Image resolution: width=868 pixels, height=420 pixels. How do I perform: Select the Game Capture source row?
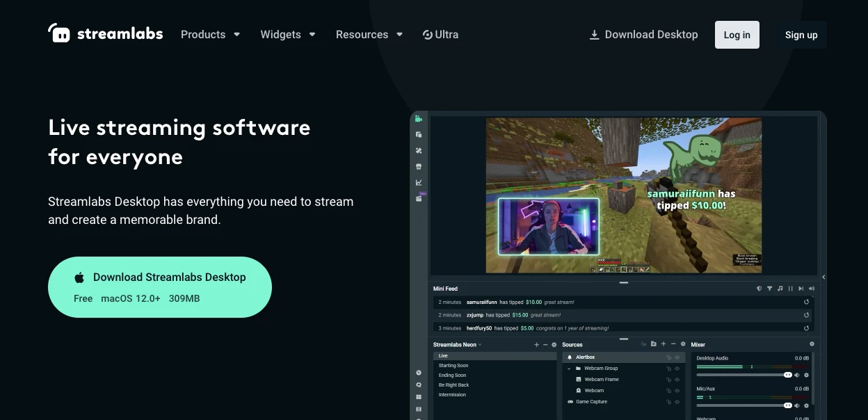[x=625, y=402]
